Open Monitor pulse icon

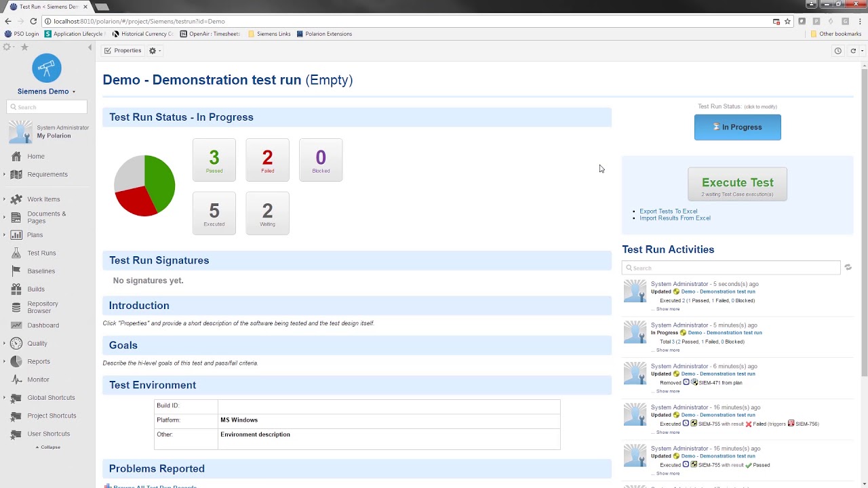click(16, 380)
